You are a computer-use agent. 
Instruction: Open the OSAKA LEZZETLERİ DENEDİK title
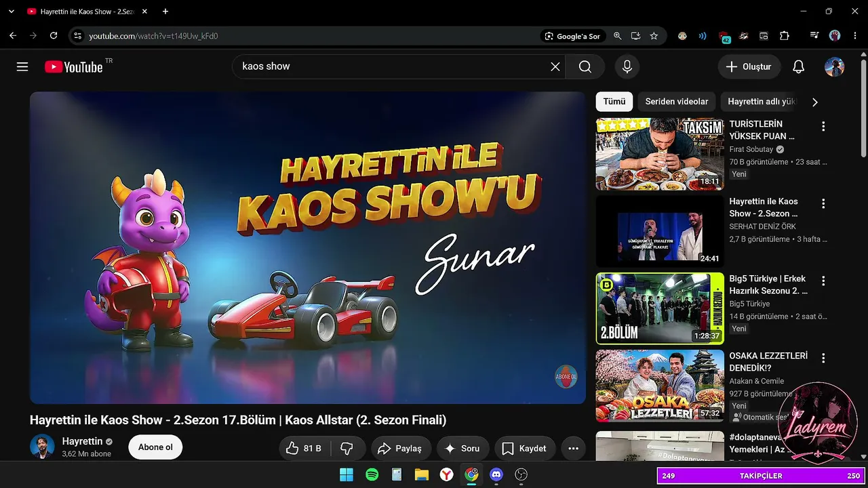[x=768, y=362]
